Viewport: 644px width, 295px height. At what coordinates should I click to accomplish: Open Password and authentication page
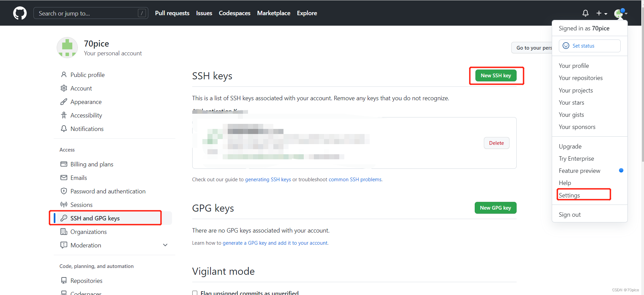pyautogui.click(x=108, y=191)
